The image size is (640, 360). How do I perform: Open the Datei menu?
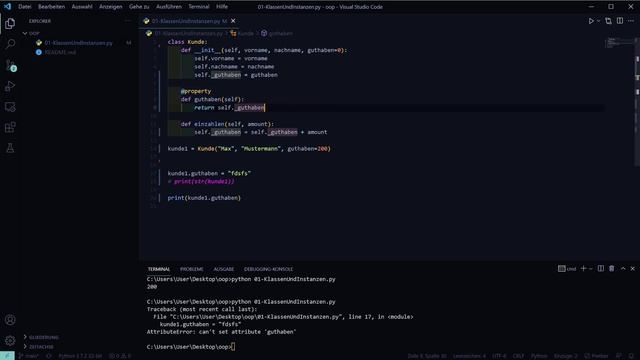point(25,7)
